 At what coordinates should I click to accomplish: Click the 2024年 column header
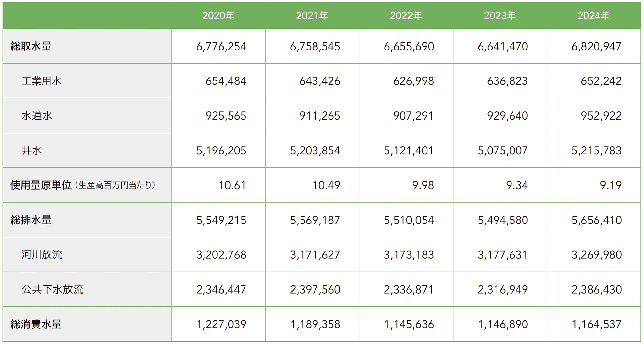tap(593, 16)
